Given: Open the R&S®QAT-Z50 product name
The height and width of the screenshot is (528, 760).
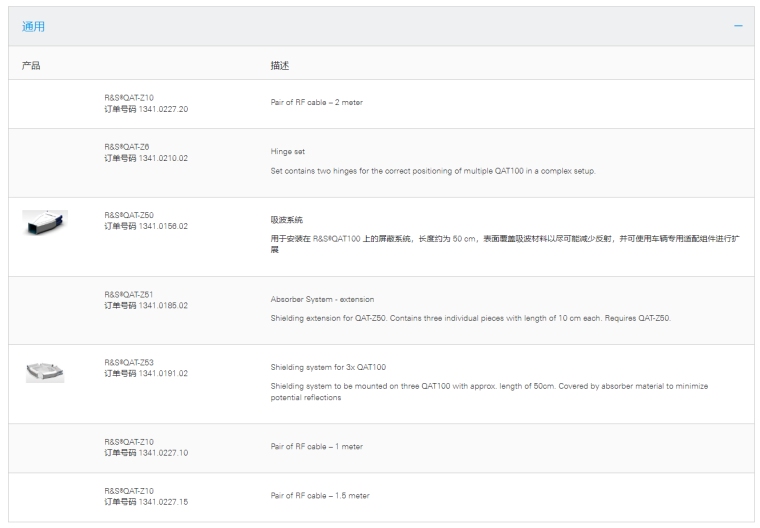Looking at the screenshot, I should (130, 215).
